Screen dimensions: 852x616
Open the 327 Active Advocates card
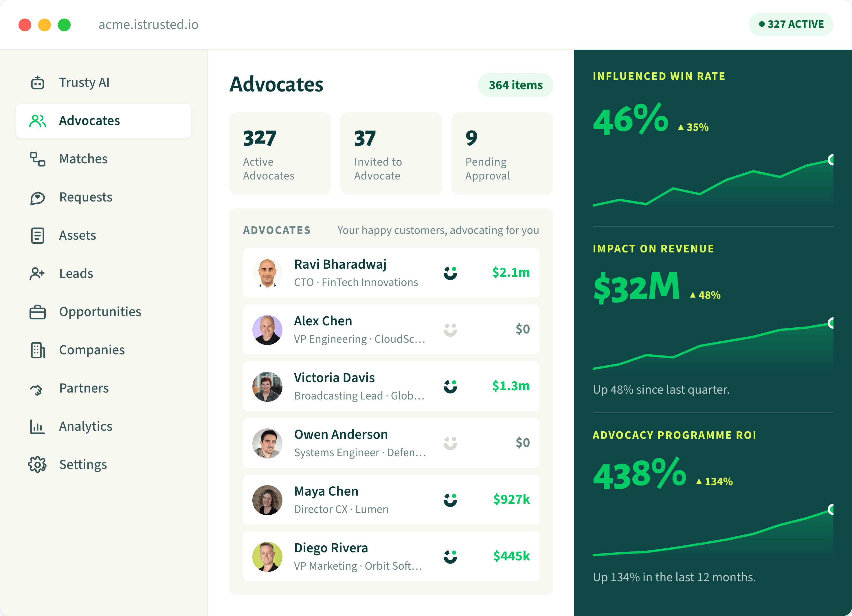tap(280, 153)
